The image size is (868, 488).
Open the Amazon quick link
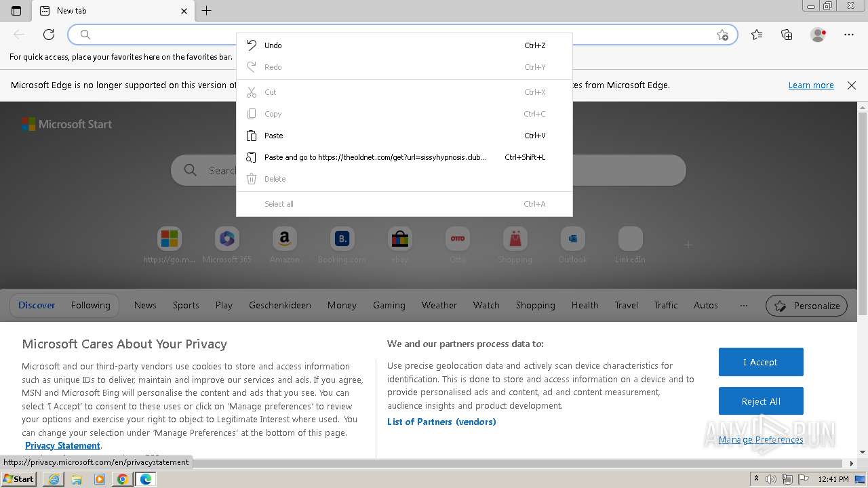click(x=285, y=247)
